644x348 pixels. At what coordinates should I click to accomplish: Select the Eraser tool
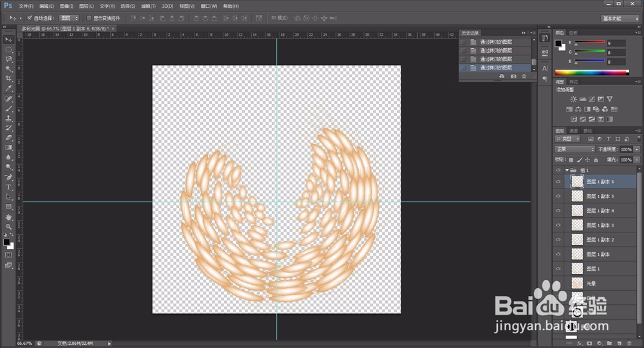coord(8,138)
